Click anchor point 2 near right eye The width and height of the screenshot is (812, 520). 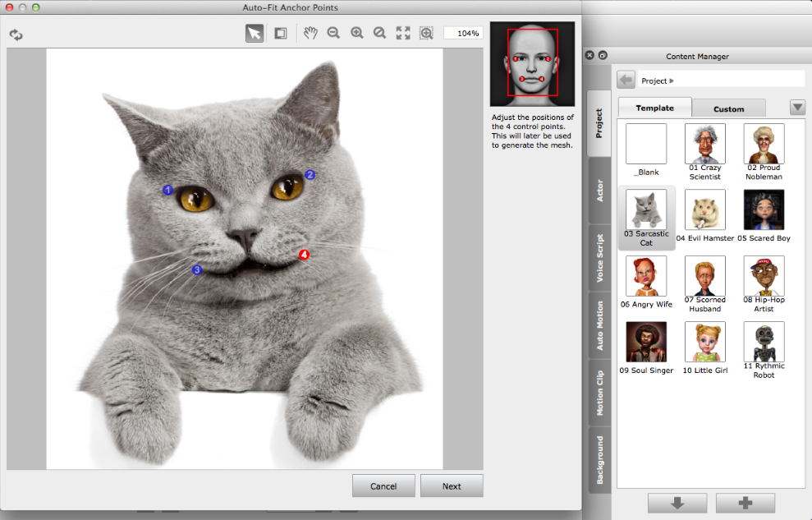click(310, 174)
